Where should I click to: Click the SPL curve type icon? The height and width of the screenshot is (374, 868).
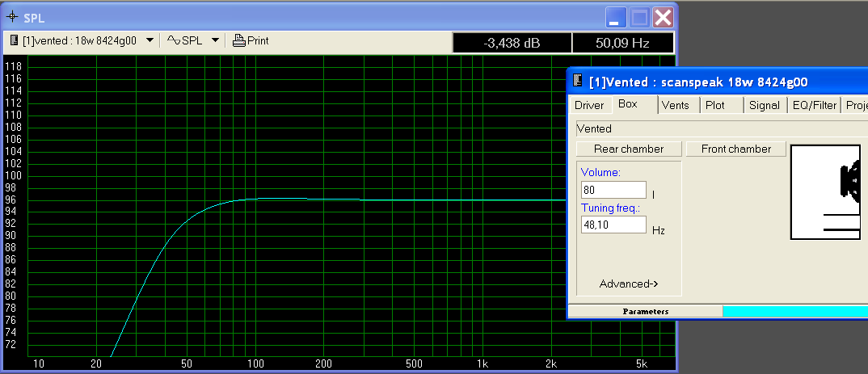pyautogui.click(x=174, y=40)
